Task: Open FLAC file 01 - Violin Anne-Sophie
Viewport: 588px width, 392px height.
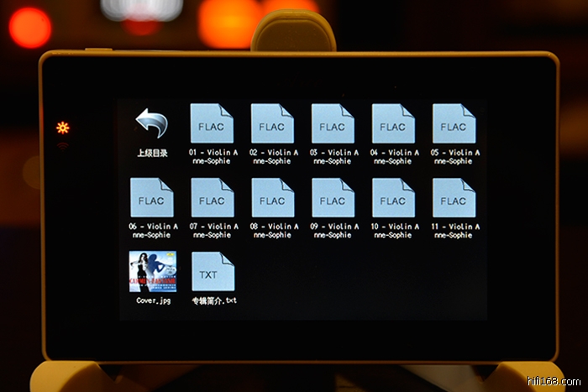Action: point(212,124)
